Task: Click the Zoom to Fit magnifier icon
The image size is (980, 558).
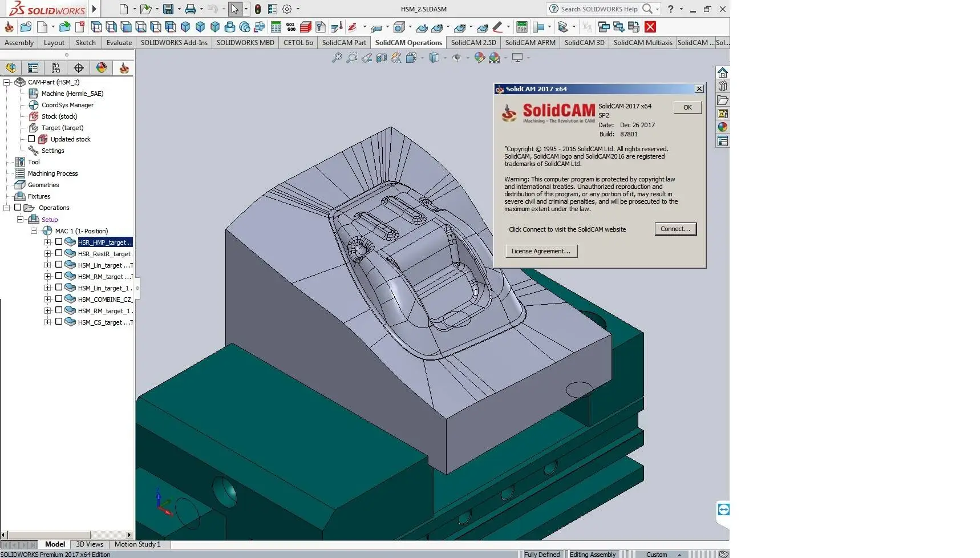Action: [x=337, y=58]
